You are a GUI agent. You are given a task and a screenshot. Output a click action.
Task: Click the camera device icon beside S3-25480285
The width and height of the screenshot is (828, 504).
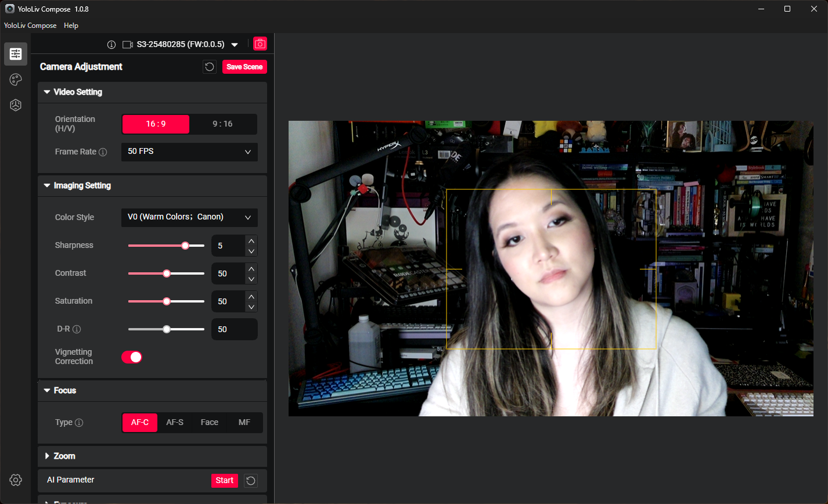point(128,45)
